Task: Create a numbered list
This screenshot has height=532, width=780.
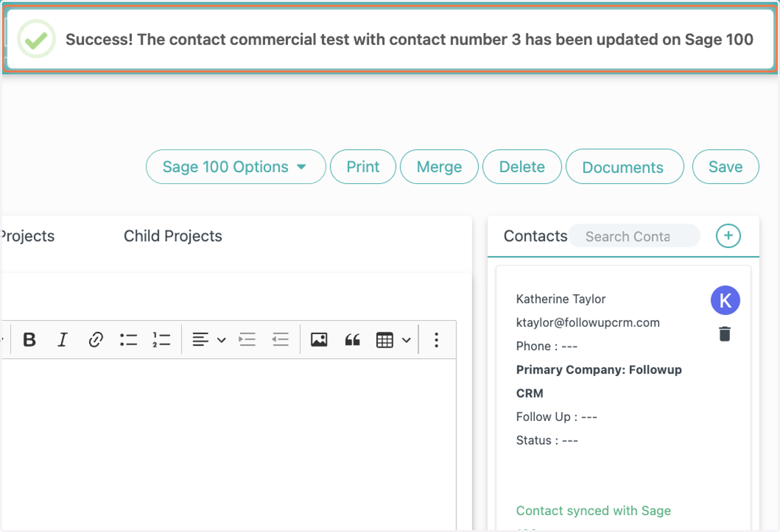Action: click(162, 340)
